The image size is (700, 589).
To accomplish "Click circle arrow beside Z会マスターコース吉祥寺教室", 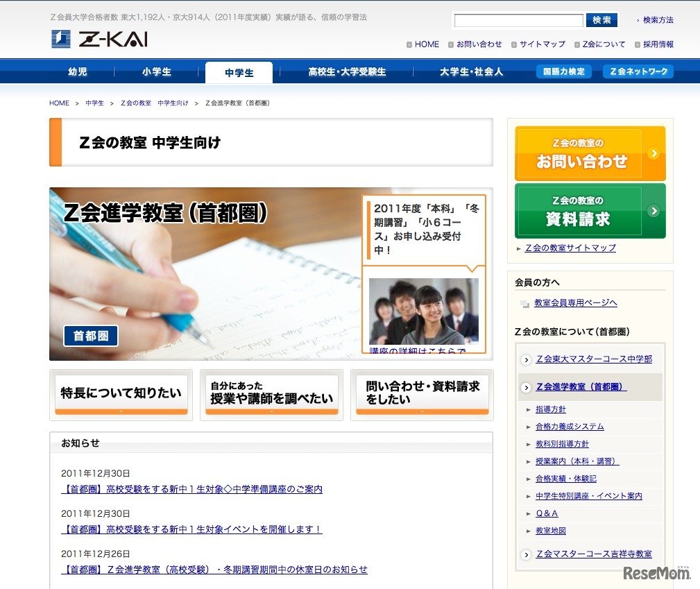I will pos(527,554).
